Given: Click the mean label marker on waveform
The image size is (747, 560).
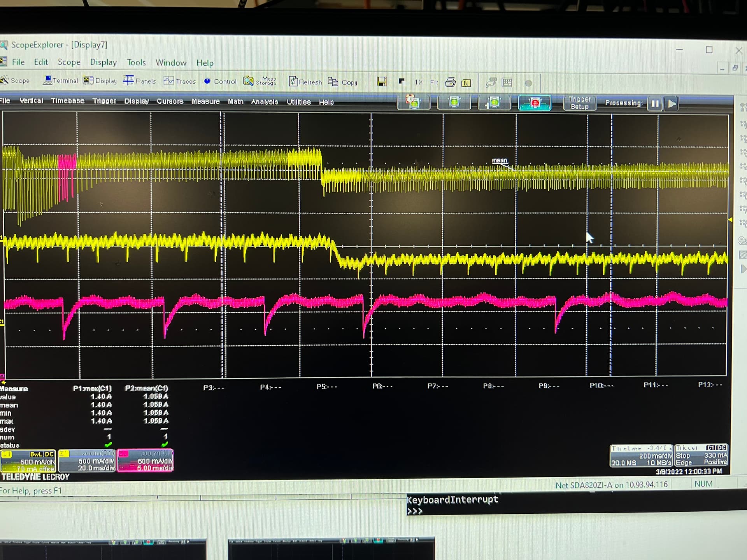Looking at the screenshot, I should pyautogui.click(x=500, y=161).
